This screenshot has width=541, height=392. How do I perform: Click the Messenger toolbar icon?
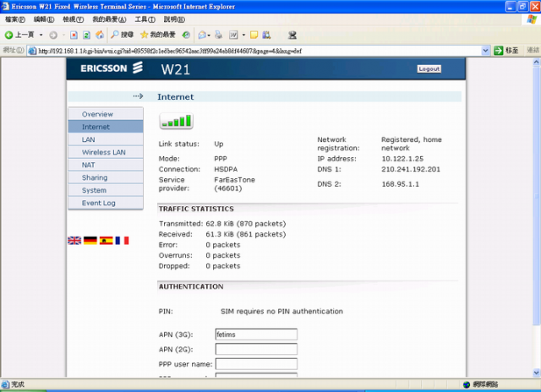292,35
